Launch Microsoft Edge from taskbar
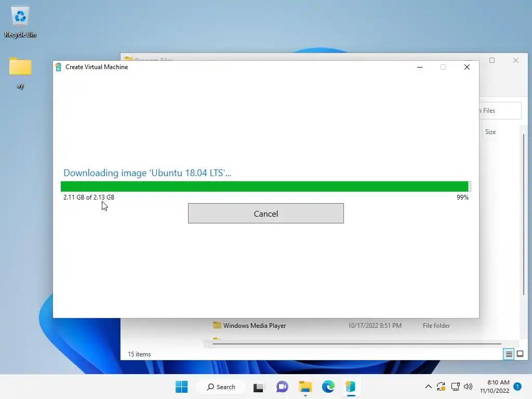532x399 pixels. pos(328,387)
